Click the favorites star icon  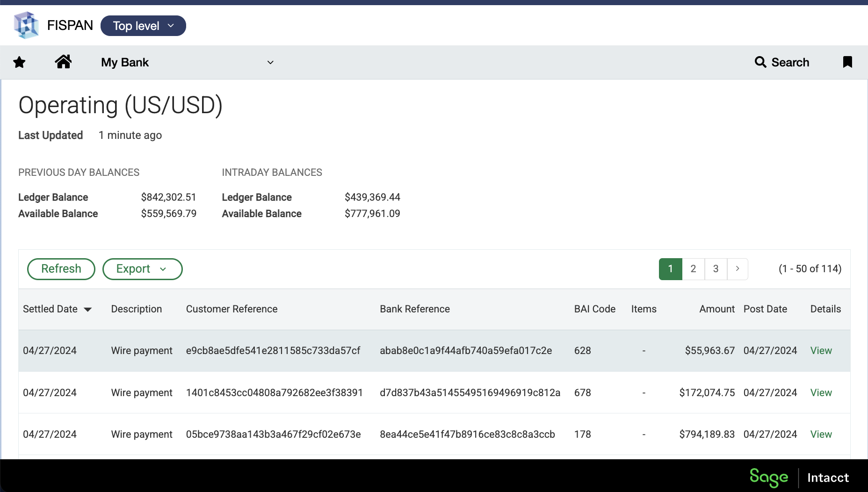tap(19, 62)
